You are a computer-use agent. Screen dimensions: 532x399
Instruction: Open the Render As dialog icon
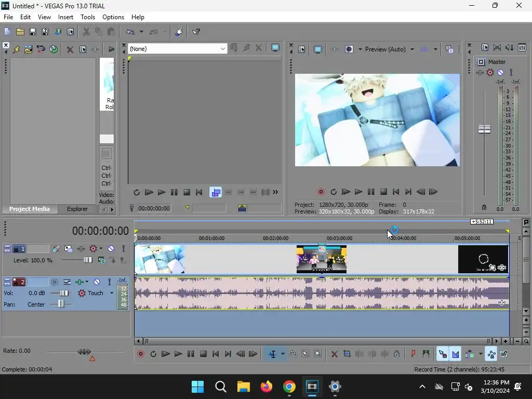coord(58,32)
